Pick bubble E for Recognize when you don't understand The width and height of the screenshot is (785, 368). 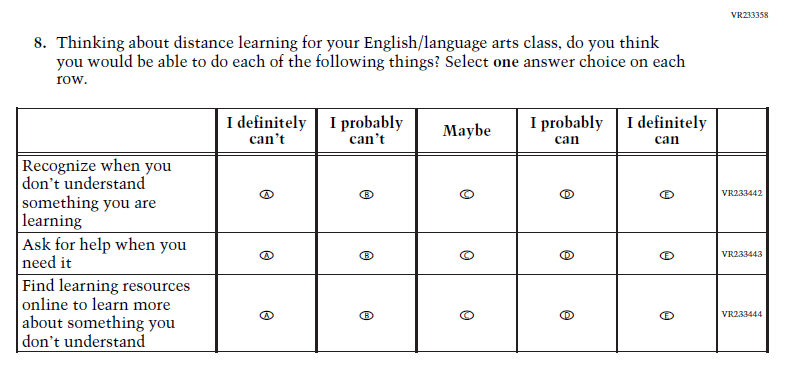pyautogui.click(x=667, y=195)
